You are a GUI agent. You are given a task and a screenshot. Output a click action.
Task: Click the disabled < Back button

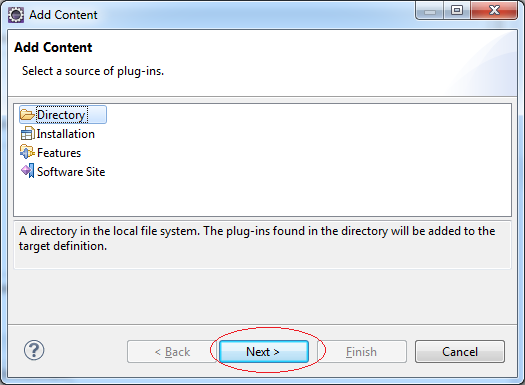tap(172, 352)
